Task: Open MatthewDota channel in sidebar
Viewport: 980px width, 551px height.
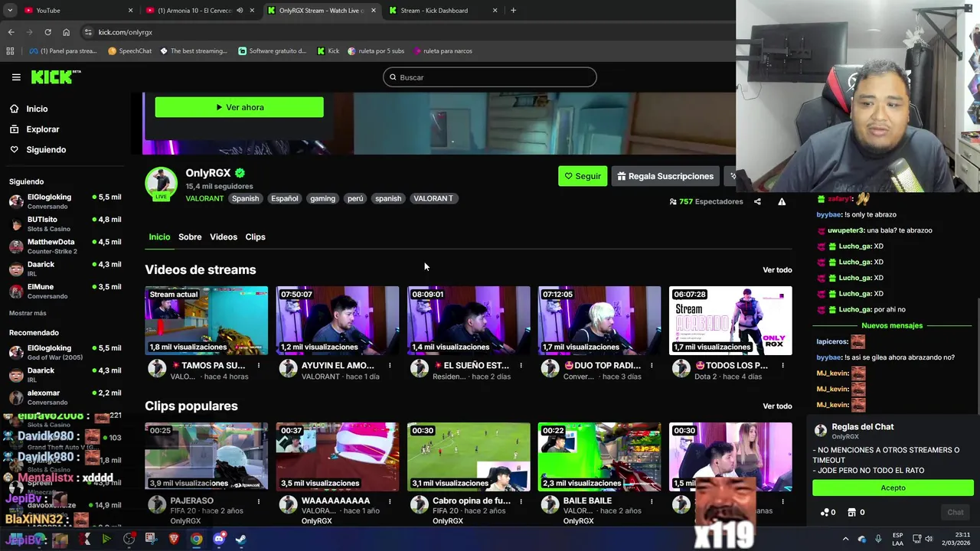Action: click(x=65, y=246)
